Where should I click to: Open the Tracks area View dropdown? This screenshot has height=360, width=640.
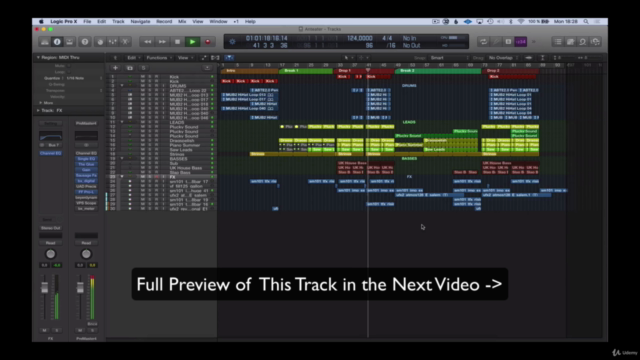pos(185,58)
